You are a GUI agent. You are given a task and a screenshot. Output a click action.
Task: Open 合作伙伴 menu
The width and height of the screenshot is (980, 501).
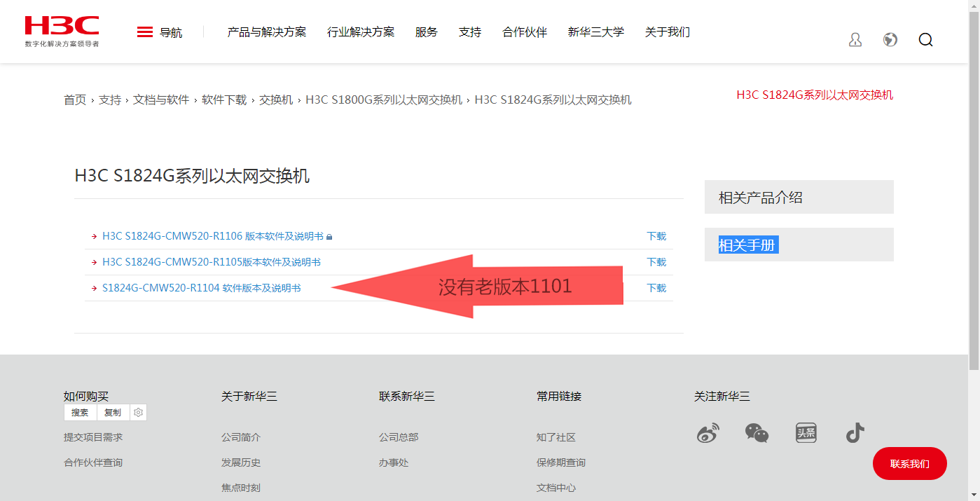pyautogui.click(x=525, y=32)
